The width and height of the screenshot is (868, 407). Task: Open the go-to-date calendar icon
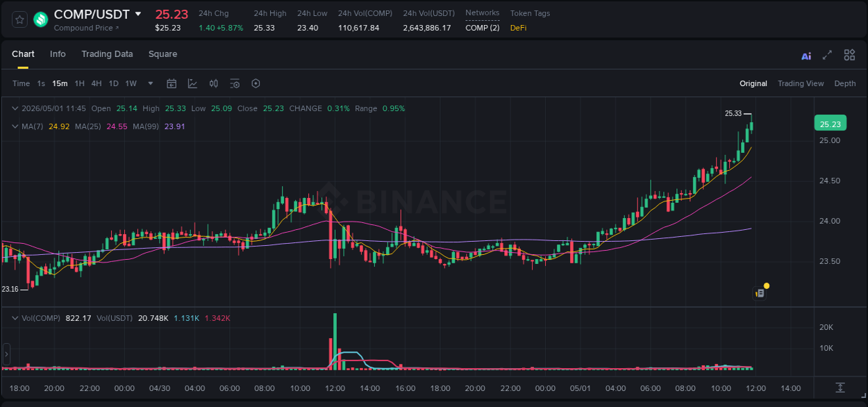tap(172, 83)
